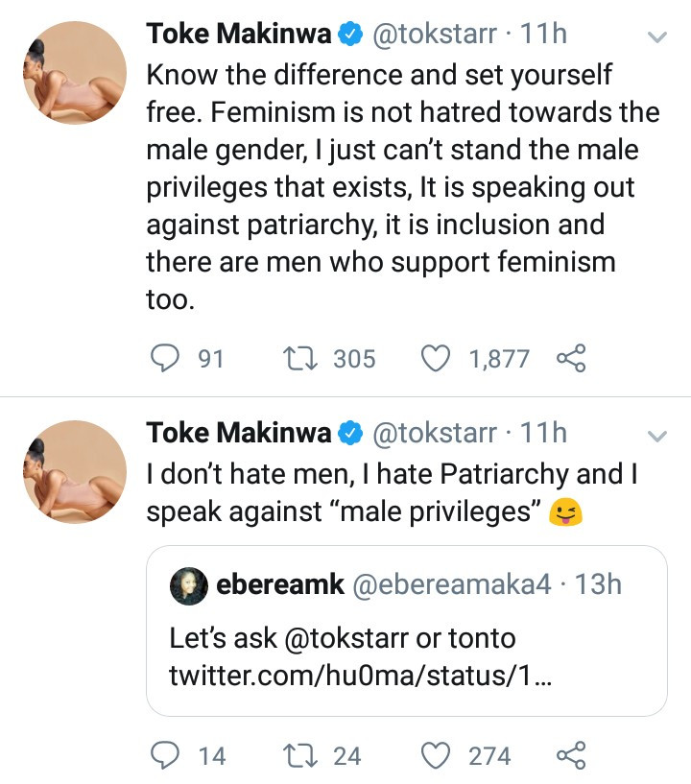Screen dimensions: 691x784
Task: Follow the twitter.com/hu0ma status link
Action: 360,676
